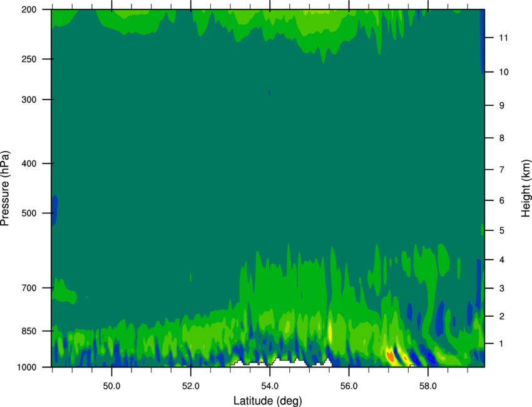Click the 10 km height tick label
Image resolution: width=532 pixels, height=407 pixels.
pos(503,72)
